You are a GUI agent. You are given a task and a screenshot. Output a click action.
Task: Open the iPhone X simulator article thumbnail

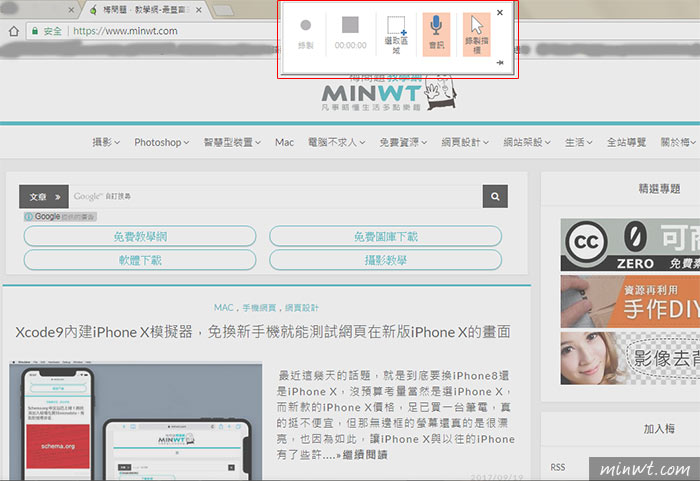click(136, 422)
